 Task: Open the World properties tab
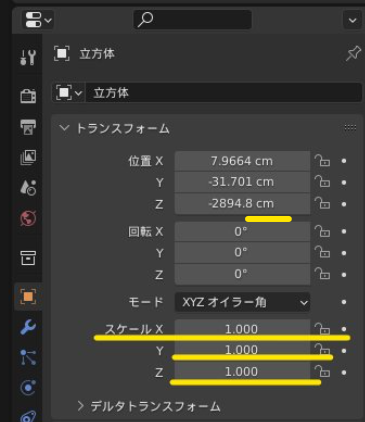[x=28, y=218]
